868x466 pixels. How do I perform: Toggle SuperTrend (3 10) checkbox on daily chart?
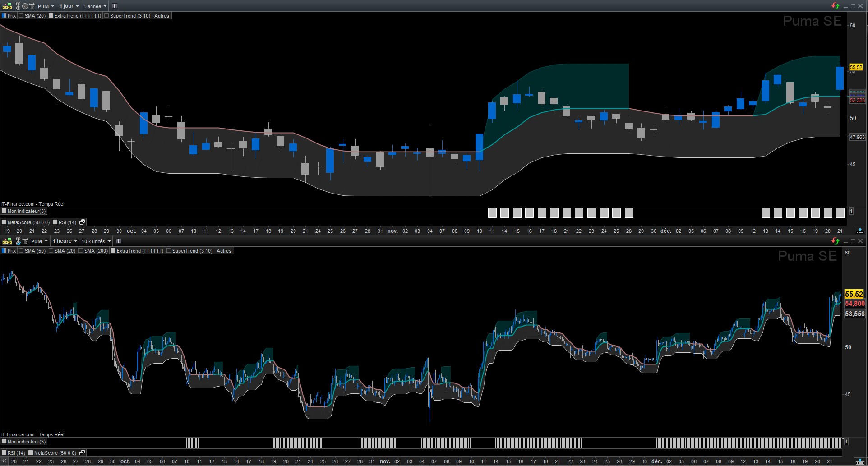(x=106, y=16)
